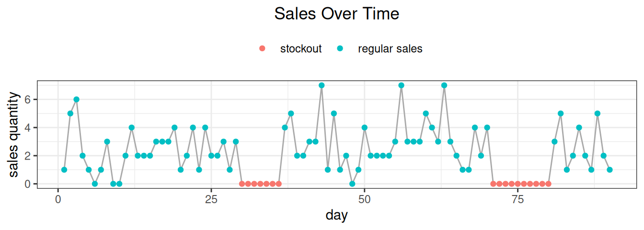Select the last peak data point of value 7
This screenshot has height=230, width=644.
point(444,85)
